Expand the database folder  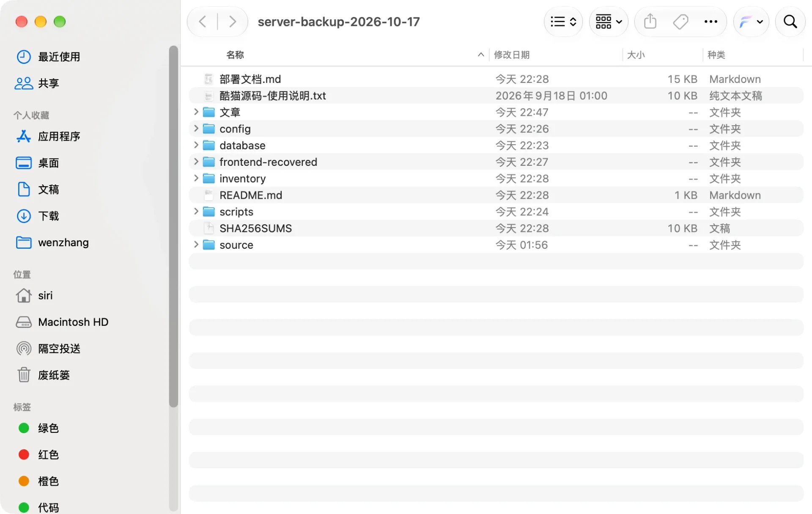point(196,145)
